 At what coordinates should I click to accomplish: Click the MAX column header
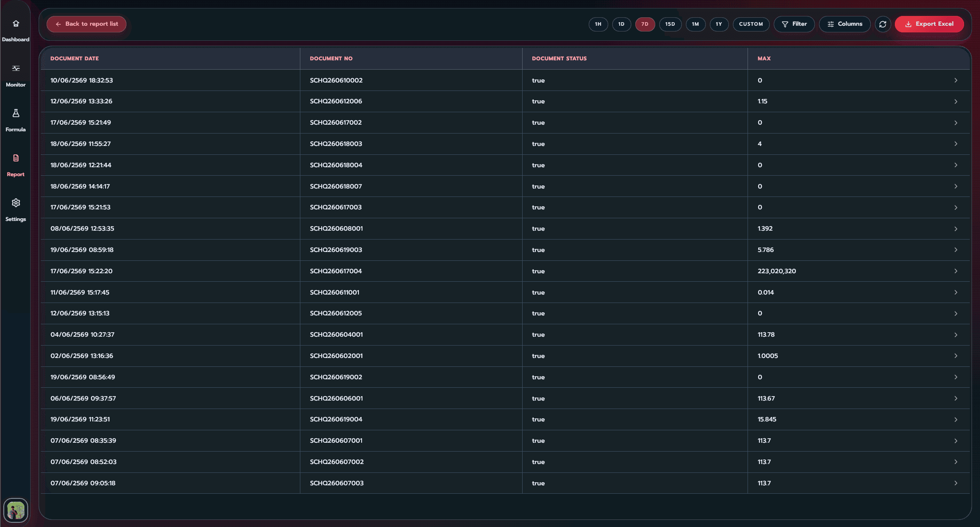[764, 59]
